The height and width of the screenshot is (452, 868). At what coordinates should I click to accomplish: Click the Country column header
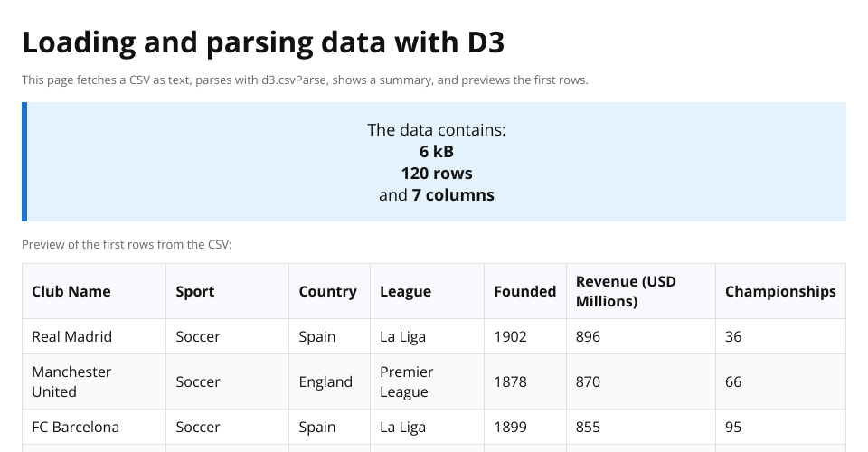click(x=327, y=291)
